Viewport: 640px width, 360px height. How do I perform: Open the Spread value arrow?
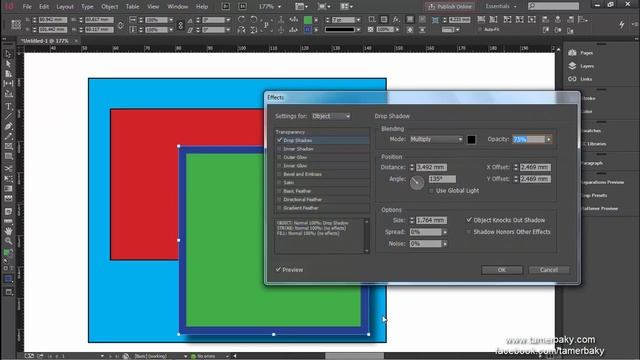[x=445, y=232]
